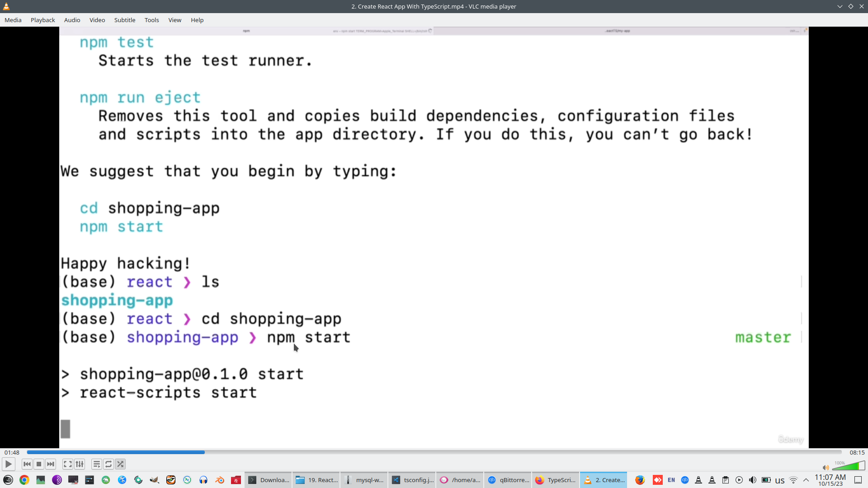The height and width of the screenshot is (488, 868).
Task: Toggle fullscreen video mode
Action: click(68, 464)
